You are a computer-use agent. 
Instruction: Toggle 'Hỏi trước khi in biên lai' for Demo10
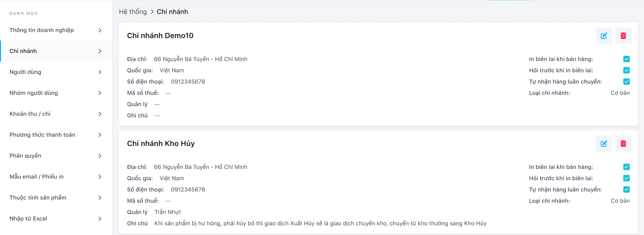626,70
